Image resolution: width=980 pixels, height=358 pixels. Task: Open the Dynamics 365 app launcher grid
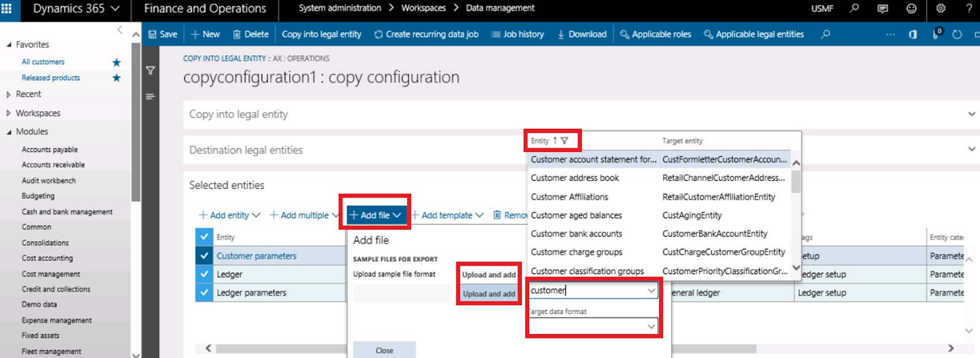[7, 9]
